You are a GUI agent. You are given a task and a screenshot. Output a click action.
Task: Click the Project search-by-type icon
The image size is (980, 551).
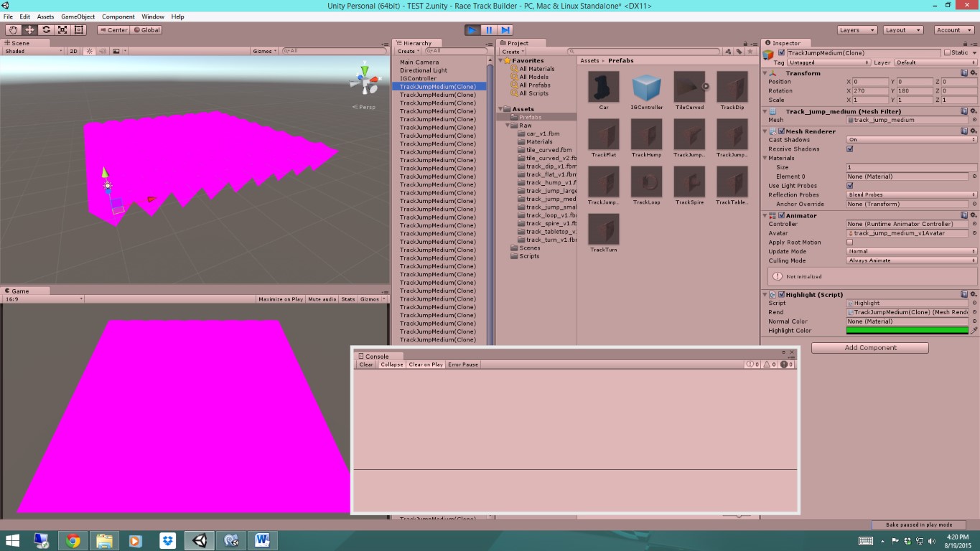point(728,52)
